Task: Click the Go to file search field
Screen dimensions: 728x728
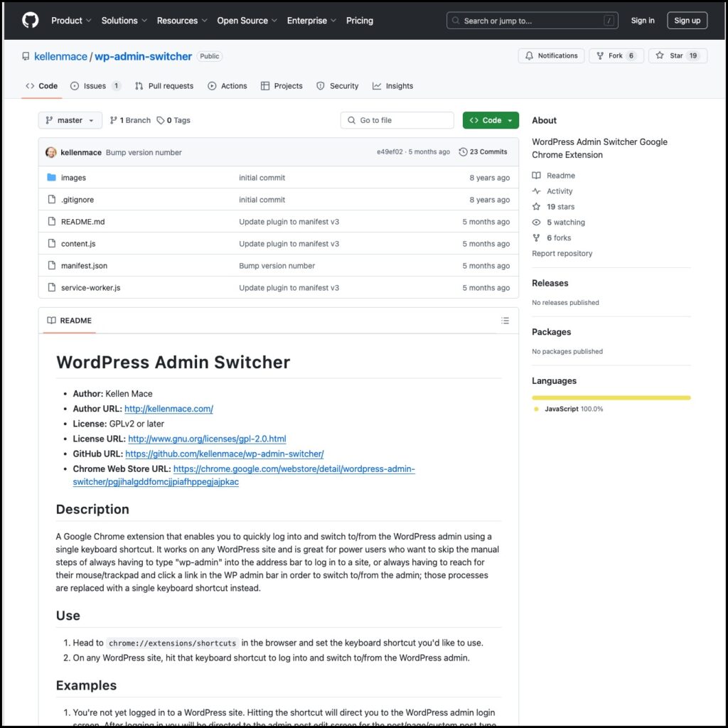Action: coord(397,120)
